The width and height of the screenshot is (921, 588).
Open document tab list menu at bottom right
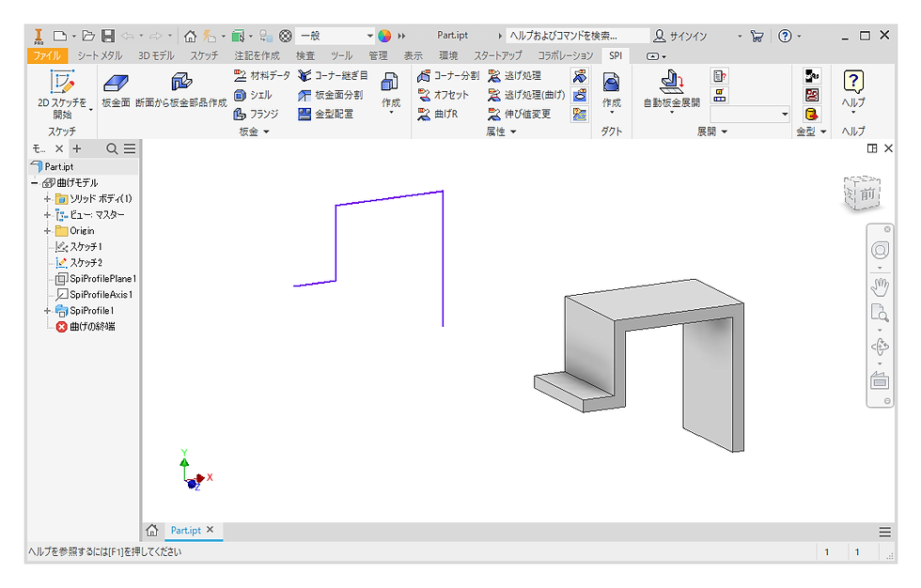coord(884,533)
